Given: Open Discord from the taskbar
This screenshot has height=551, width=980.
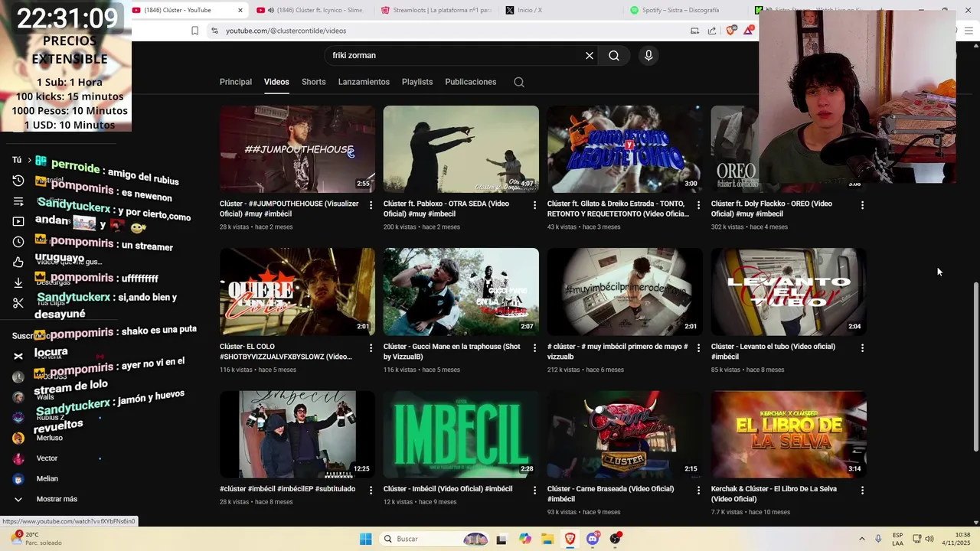Looking at the screenshot, I should coord(593,539).
